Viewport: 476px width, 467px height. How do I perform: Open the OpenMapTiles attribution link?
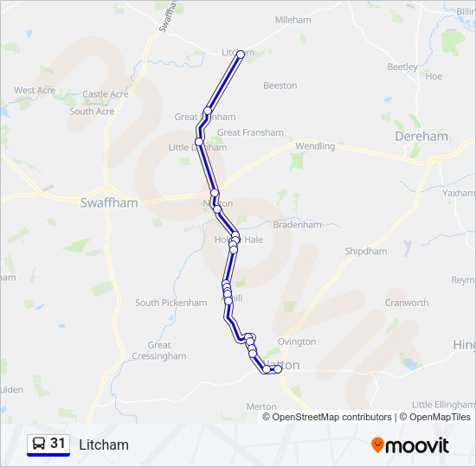[435, 417]
